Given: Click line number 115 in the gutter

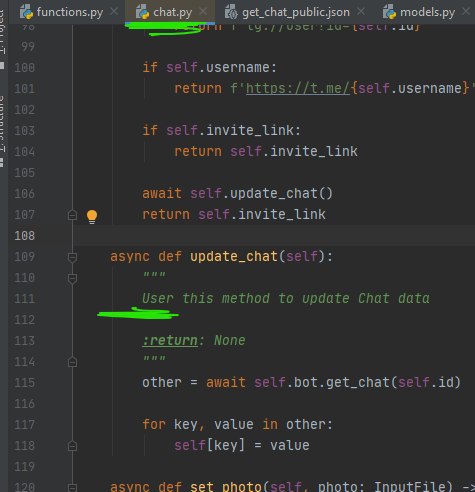Looking at the screenshot, I should click(x=25, y=383).
